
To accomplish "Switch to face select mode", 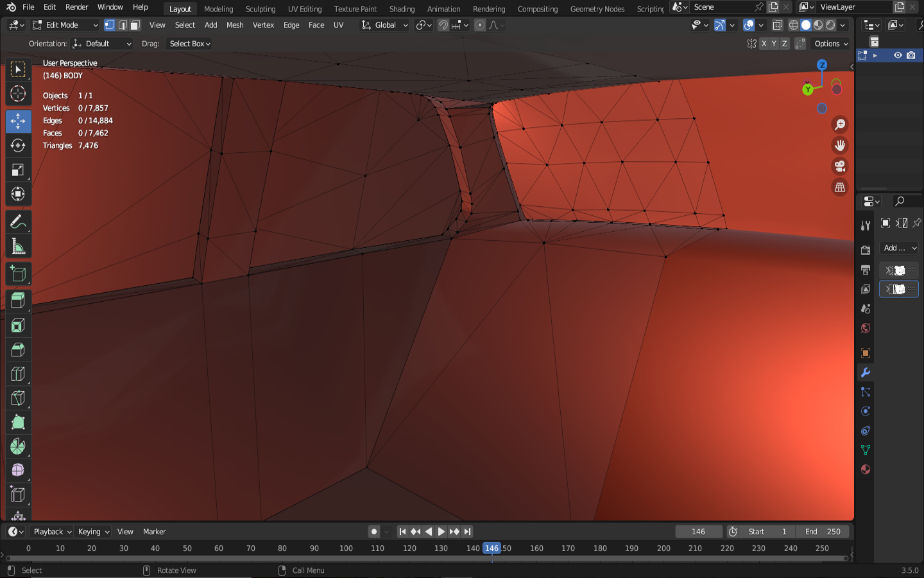I will 135,25.
